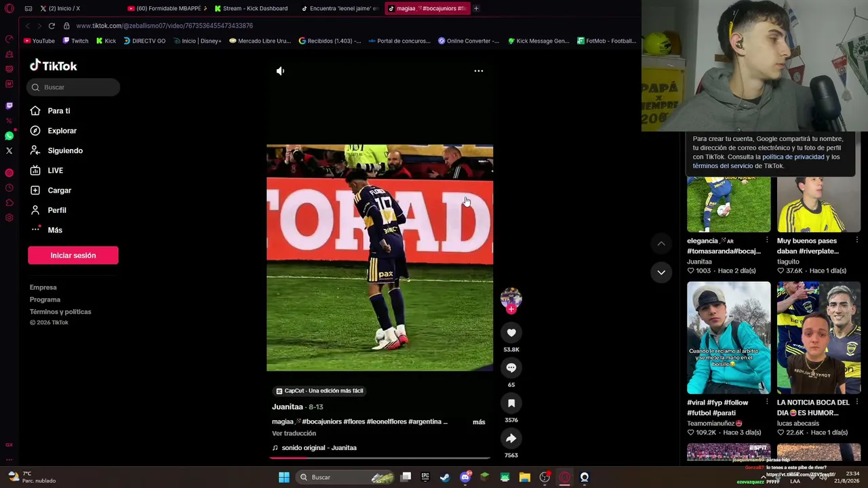Open the 'elegancia' video thumbnail
Image resolution: width=868 pixels, height=488 pixels.
729,204
